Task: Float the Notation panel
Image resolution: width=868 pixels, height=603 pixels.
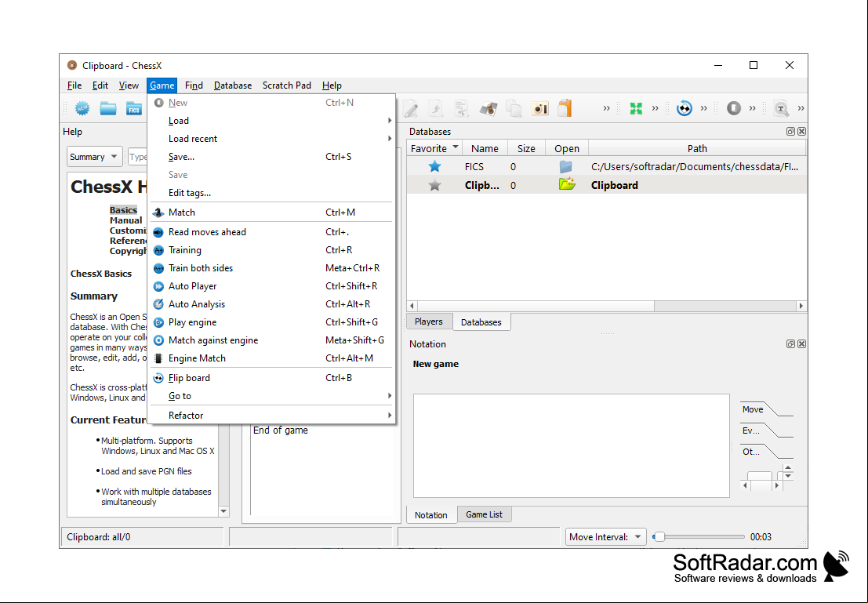Action: [790, 344]
